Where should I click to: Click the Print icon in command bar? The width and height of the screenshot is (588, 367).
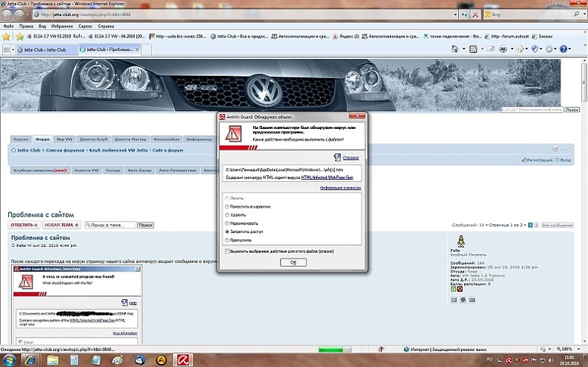click(503, 49)
